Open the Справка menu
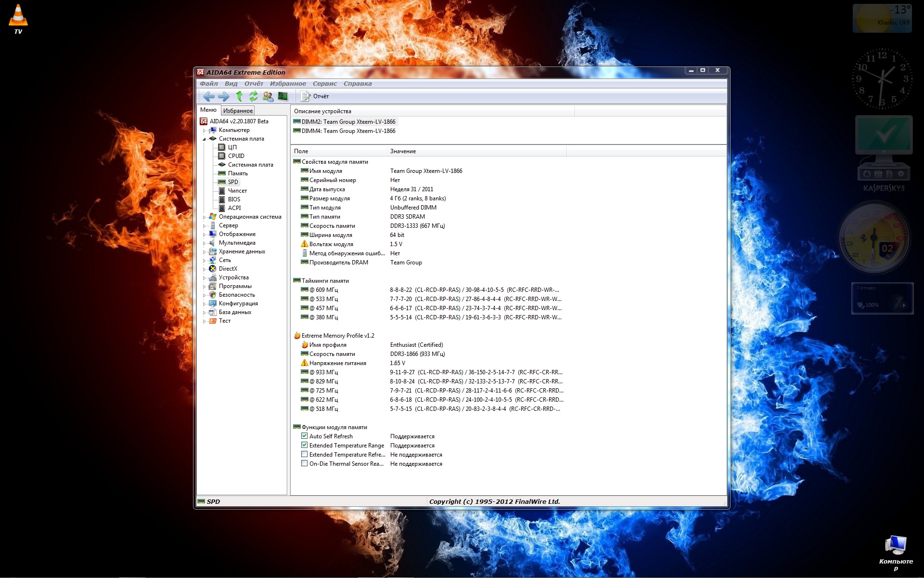 pyautogui.click(x=358, y=83)
